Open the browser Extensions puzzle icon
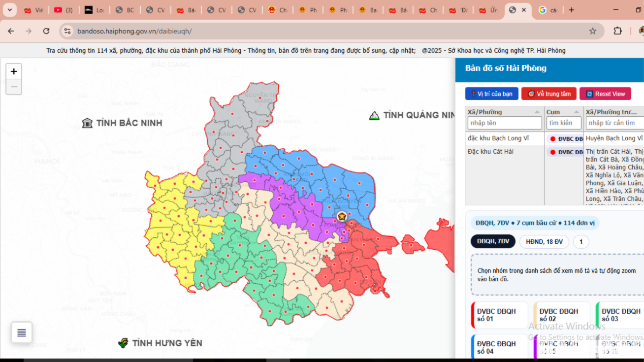Screen dimensions: 644x362 [617, 31]
